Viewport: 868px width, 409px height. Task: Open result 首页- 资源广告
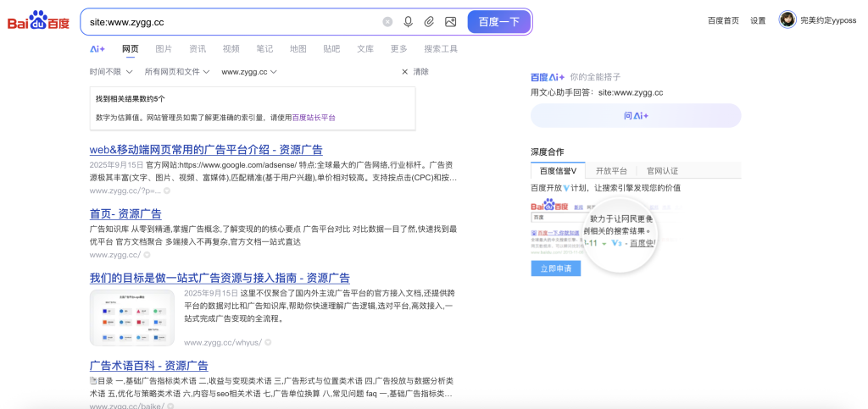125,214
